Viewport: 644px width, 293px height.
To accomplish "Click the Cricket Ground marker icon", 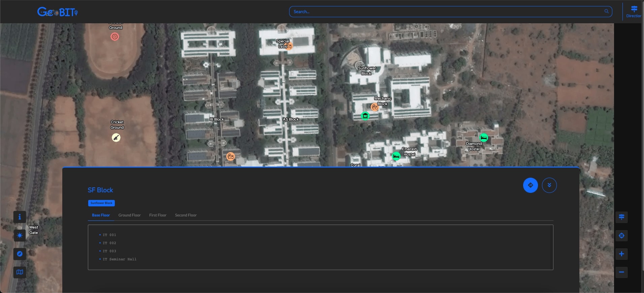I will (x=116, y=138).
